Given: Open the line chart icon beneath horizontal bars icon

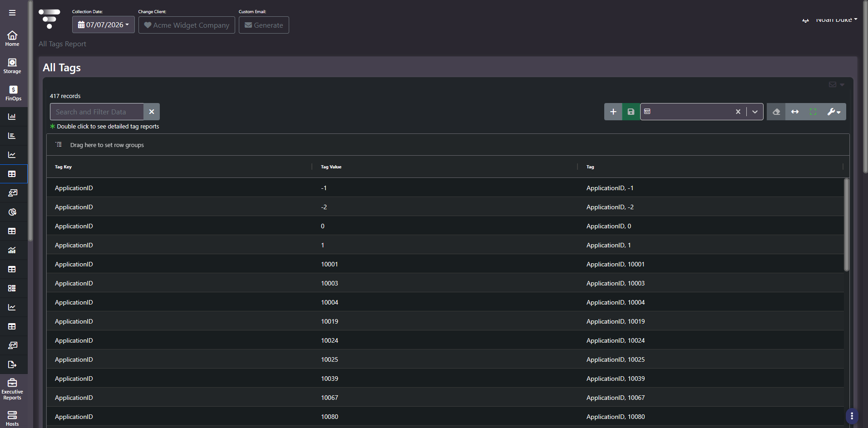Looking at the screenshot, I should pos(12,155).
